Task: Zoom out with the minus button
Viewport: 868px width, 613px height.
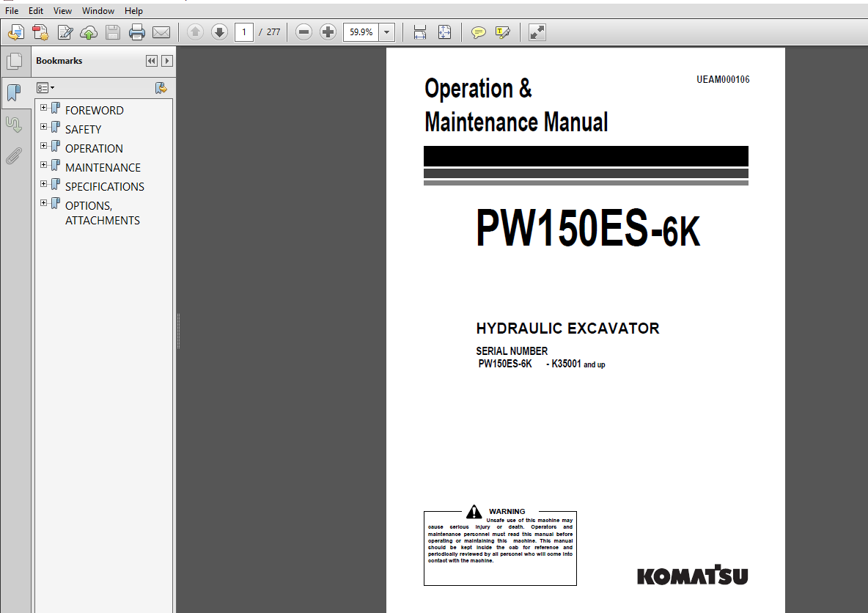Action: click(304, 32)
